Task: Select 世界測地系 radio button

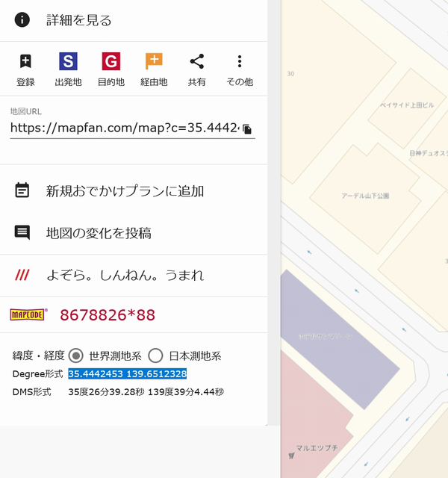Action: point(77,356)
